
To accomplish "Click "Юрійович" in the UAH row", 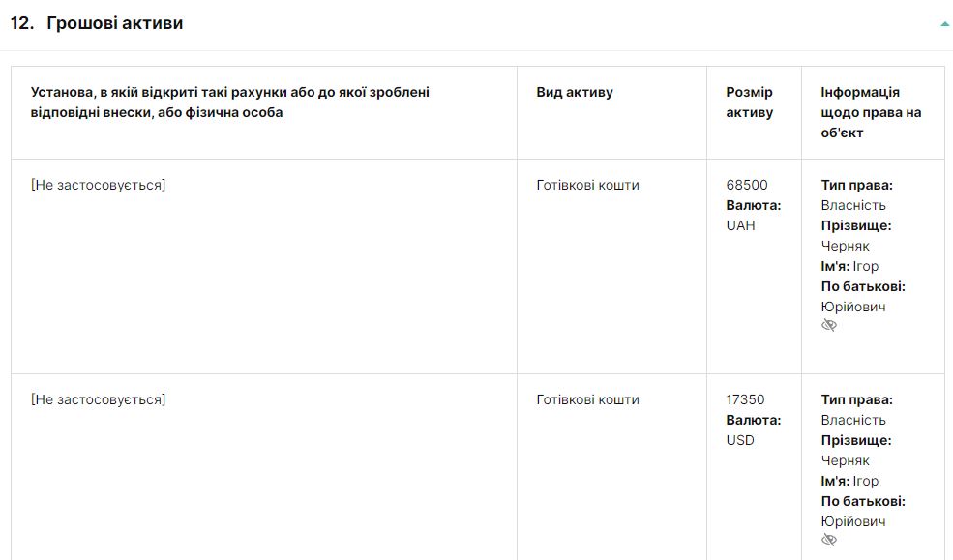I will 853,307.
